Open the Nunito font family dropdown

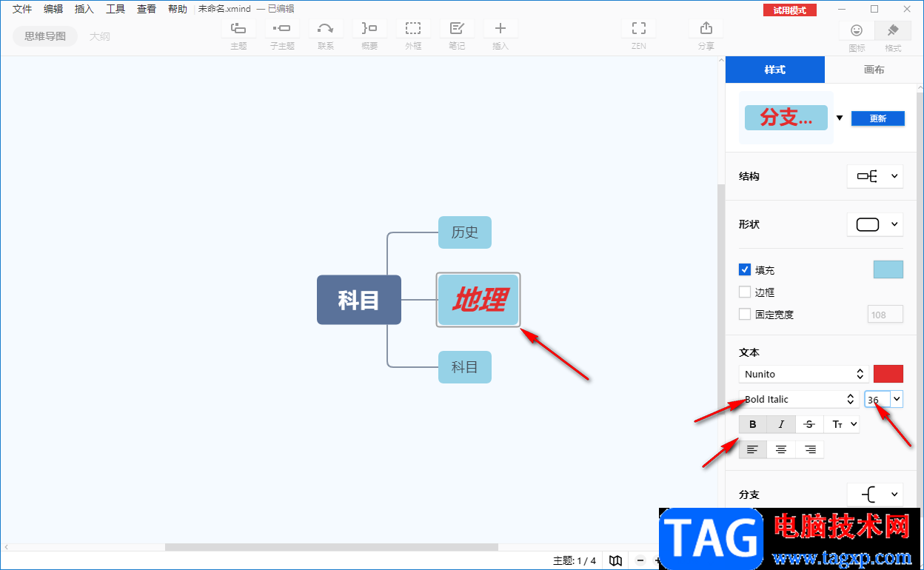803,374
